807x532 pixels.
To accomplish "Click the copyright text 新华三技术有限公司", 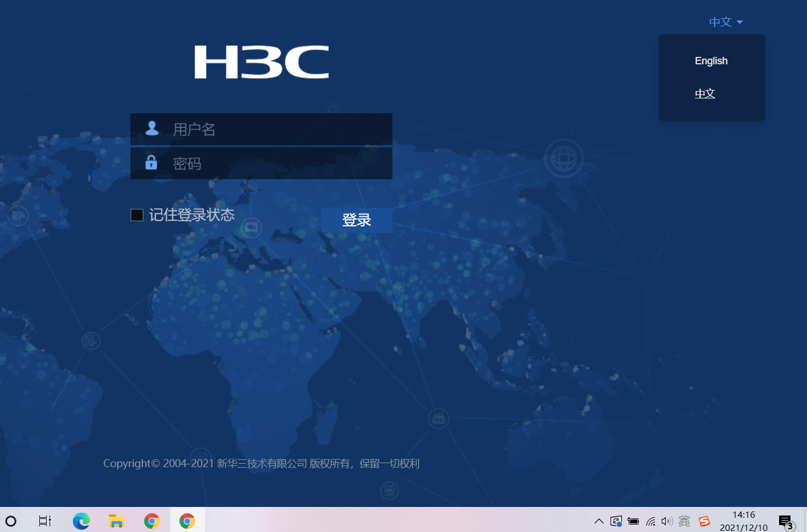I will coord(262,464).
